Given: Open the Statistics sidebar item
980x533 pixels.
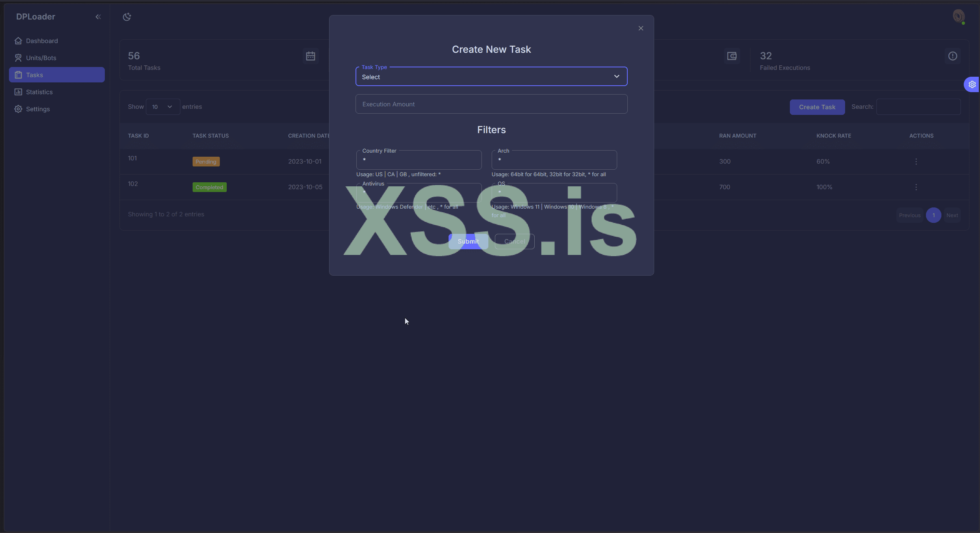Looking at the screenshot, I should pos(39,92).
